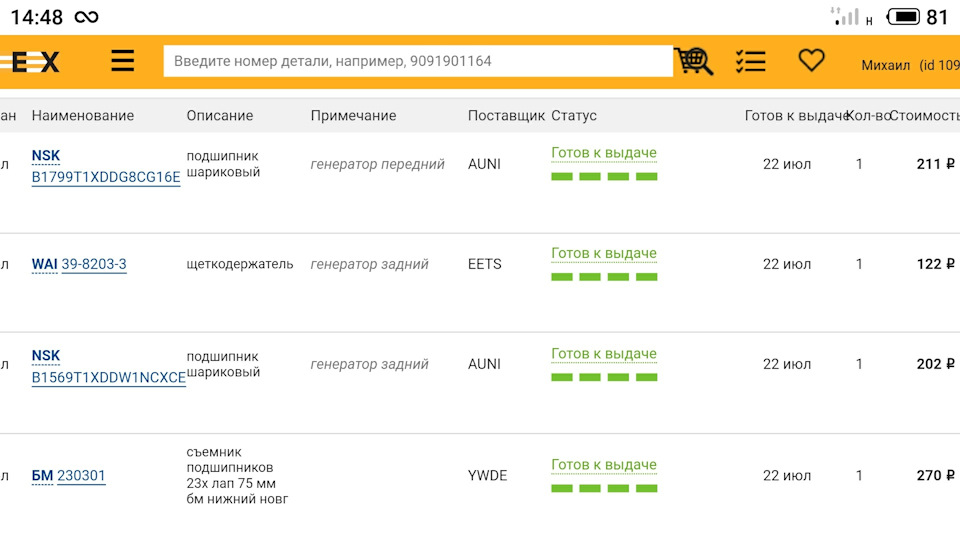
Task: Sort by Статус column header
Action: [x=574, y=116]
